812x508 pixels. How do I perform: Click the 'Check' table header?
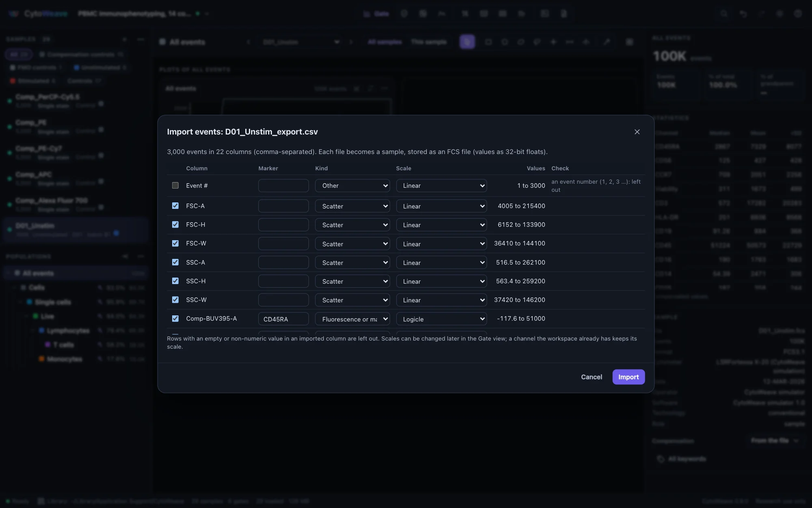pos(560,168)
